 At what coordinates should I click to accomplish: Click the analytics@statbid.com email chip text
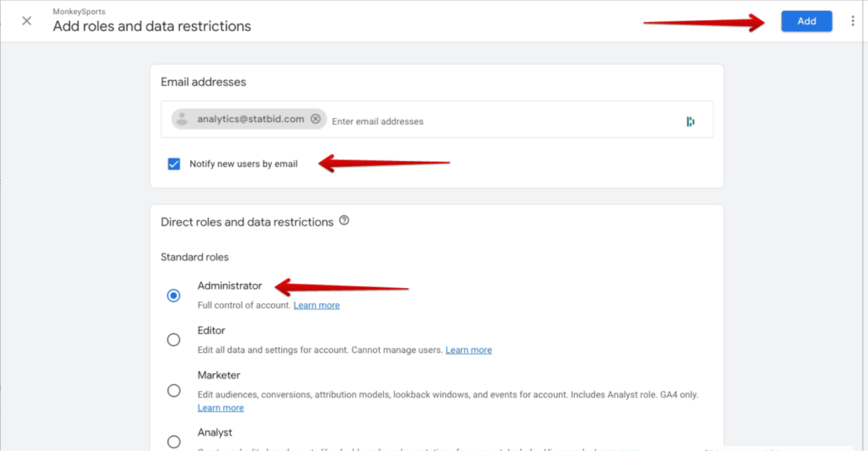[251, 119]
